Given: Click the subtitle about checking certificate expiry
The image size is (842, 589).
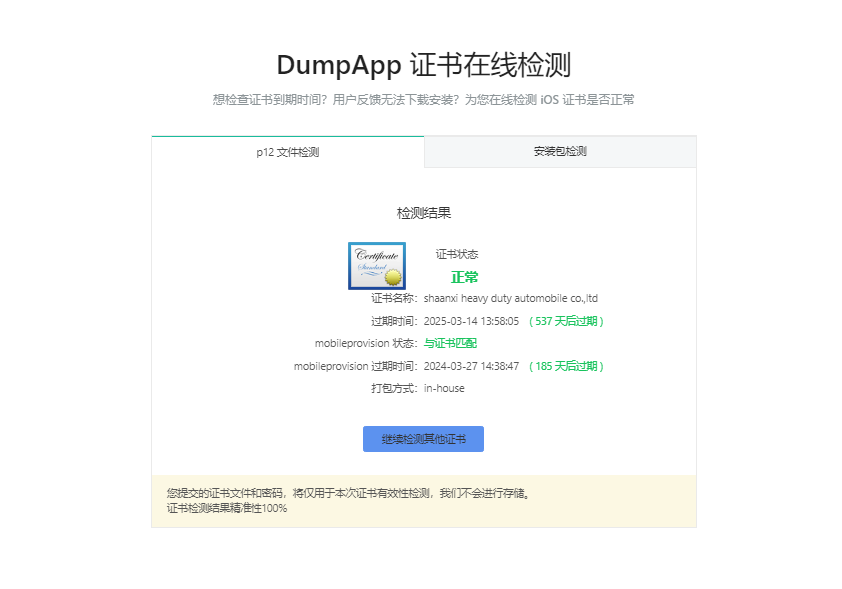Looking at the screenshot, I should click(423, 100).
